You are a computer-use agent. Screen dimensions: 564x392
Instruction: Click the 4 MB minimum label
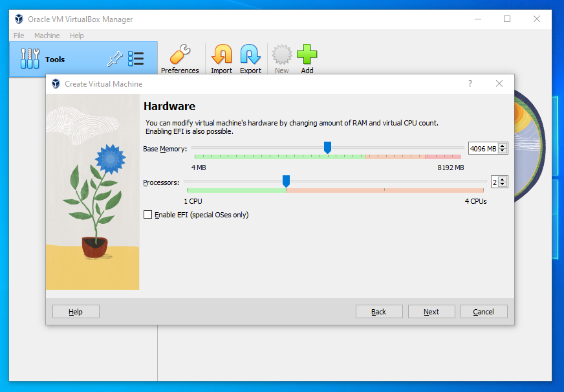coord(199,168)
